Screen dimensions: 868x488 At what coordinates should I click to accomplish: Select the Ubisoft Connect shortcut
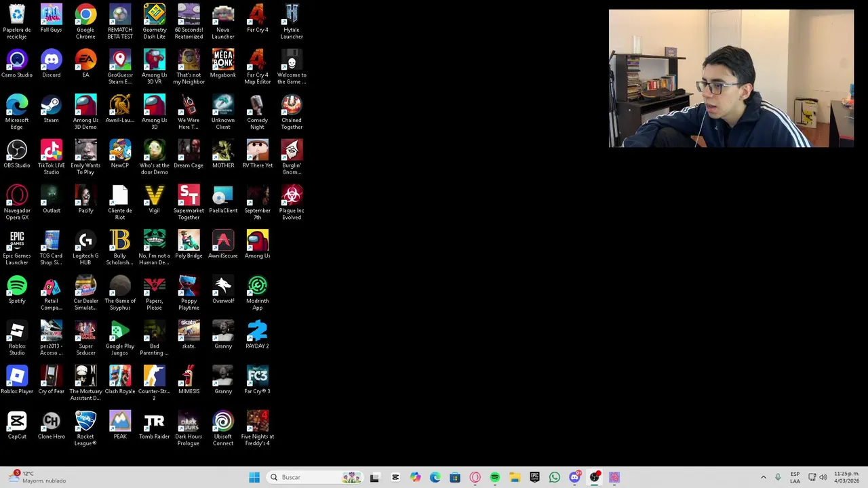[223, 428]
